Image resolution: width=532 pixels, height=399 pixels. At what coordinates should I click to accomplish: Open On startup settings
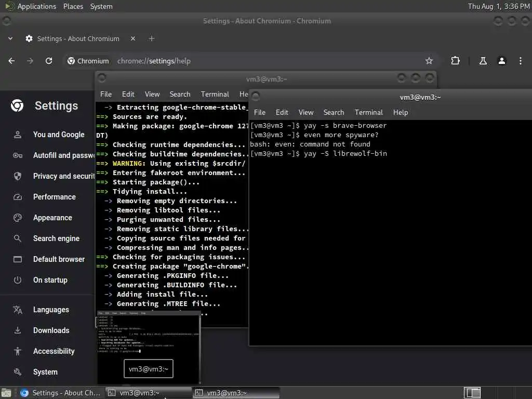[x=50, y=280]
